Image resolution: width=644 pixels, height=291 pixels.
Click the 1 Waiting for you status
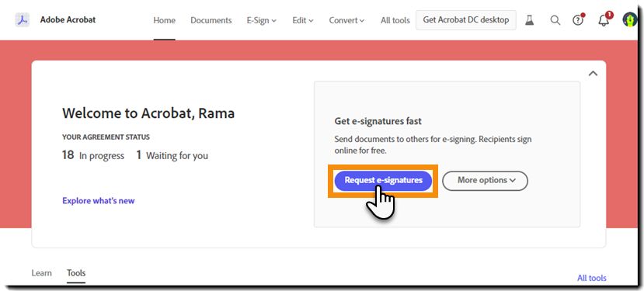[x=172, y=155]
